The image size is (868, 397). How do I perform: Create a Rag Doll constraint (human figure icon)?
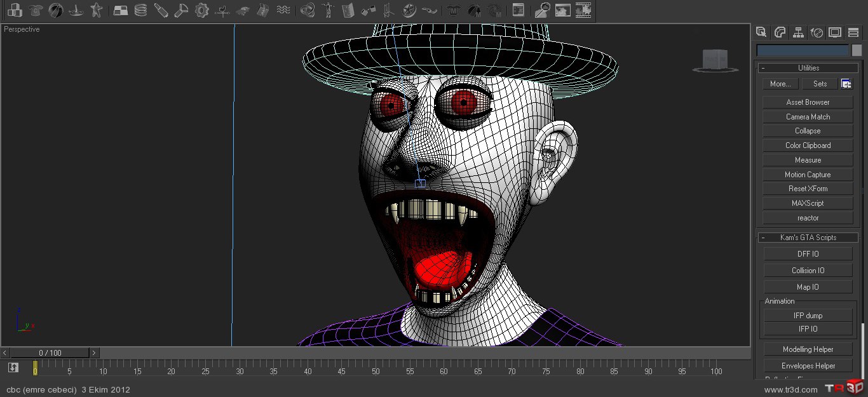[x=328, y=10]
